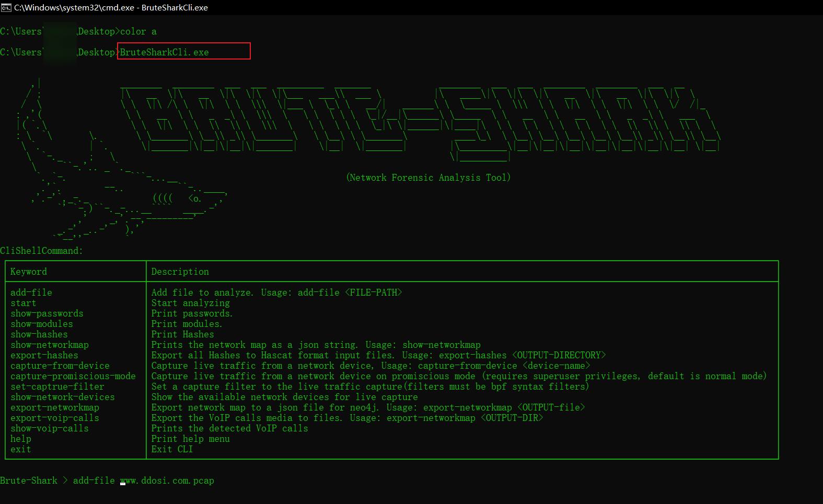Click the typed 'add-file' command at prompt
Viewport: 823px width, 504px height.
click(x=94, y=480)
